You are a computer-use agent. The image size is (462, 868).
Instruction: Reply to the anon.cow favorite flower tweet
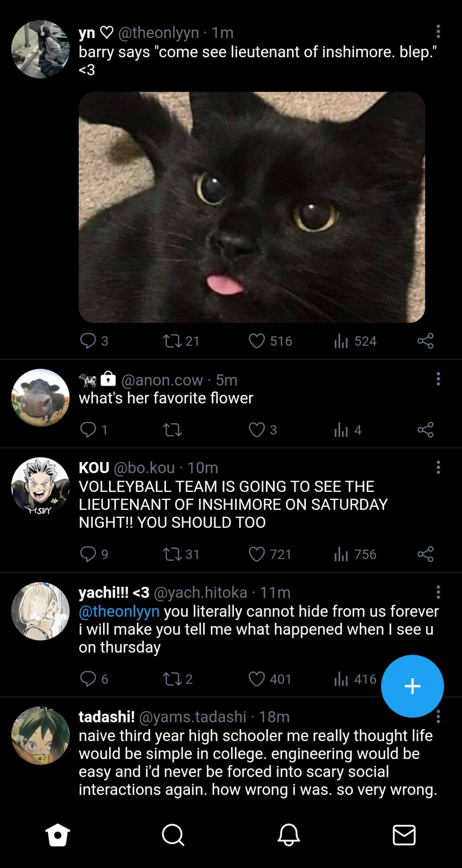click(x=88, y=429)
